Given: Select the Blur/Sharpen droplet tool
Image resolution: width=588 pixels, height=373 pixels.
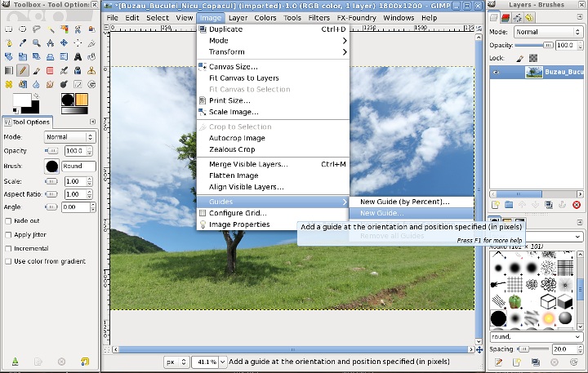Looking at the screenshot, I should click(37, 85).
